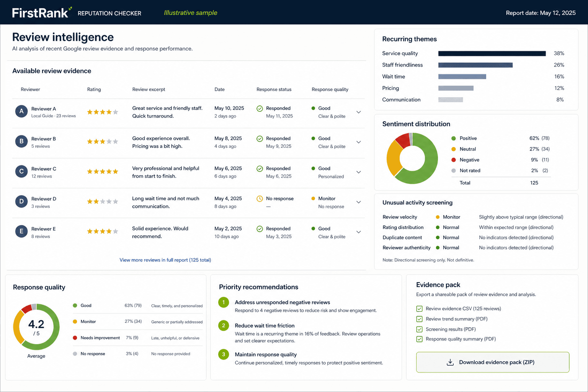
Task: Expand Reviewer C's review row
Action: pos(359,172)
